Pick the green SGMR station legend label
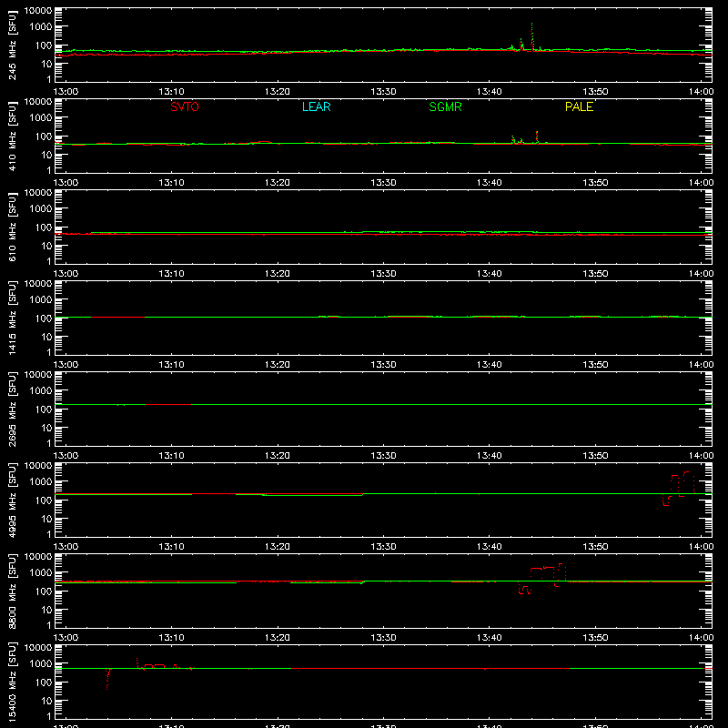Image resolution: width=728 pixels, height=728 pixels. (x=445, y=106)
